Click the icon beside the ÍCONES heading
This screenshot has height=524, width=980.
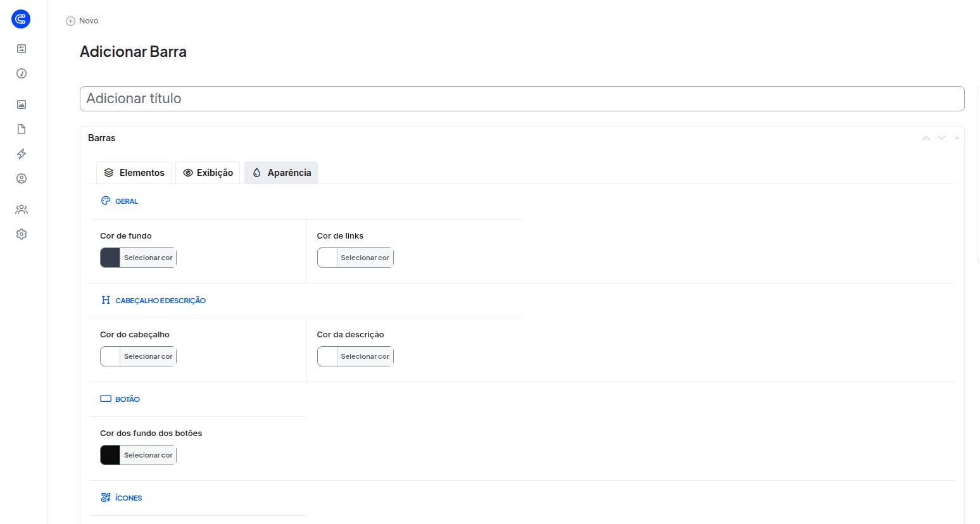(106, 497)
